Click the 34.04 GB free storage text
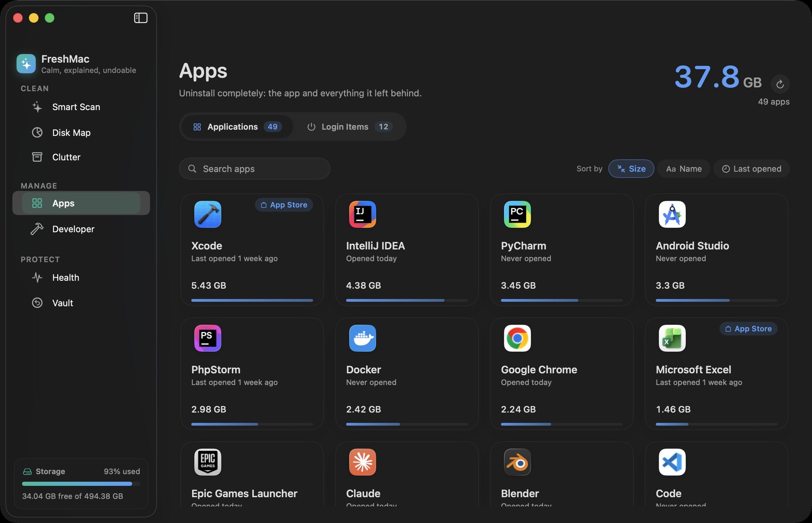This screenshot has width=812, height=523. point(73,496)
